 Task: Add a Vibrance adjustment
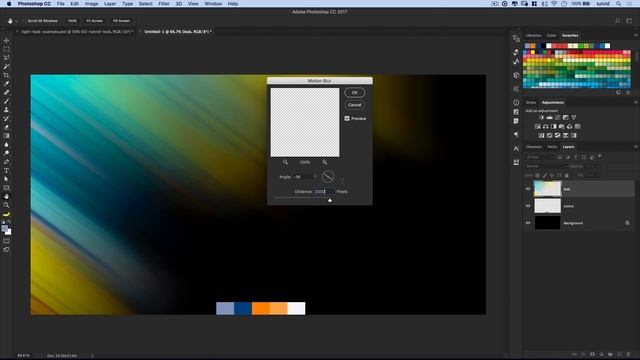point(573,118)
